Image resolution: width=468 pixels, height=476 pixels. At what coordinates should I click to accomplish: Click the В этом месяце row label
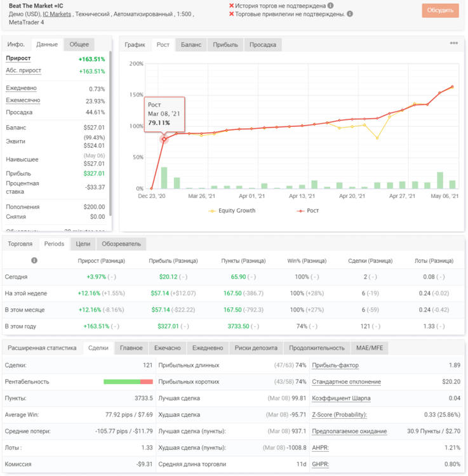pos(25,310)
